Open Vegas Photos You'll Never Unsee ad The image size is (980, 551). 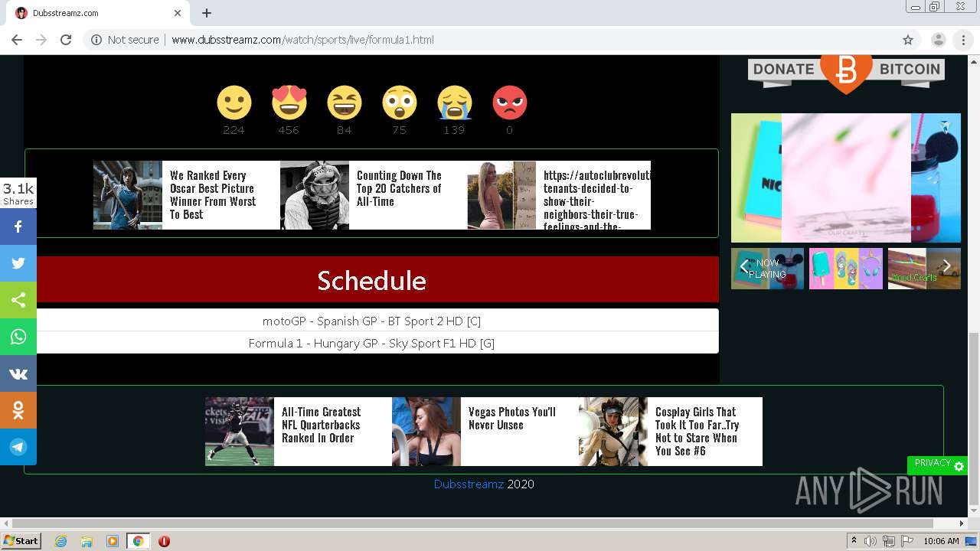coord(511,418)
